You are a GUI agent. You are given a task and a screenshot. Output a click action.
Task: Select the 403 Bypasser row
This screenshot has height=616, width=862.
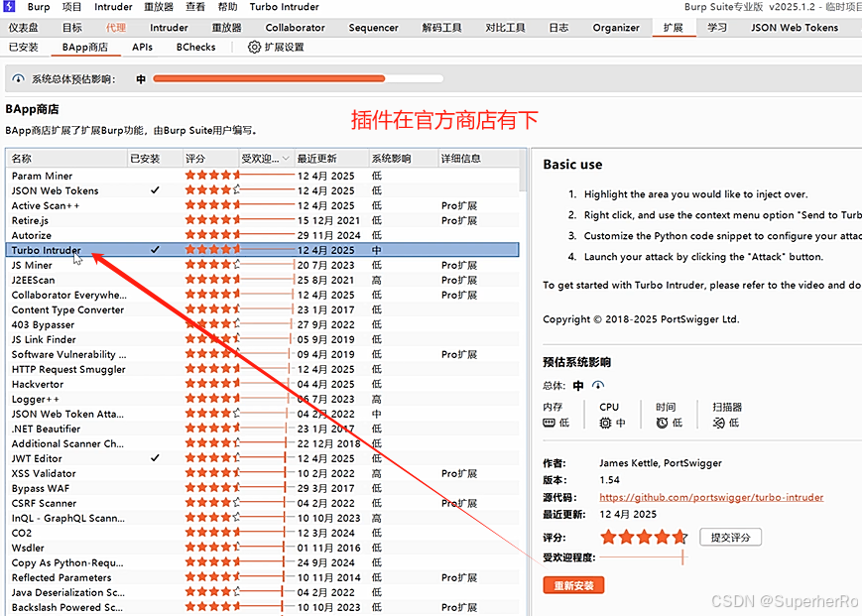262,324
